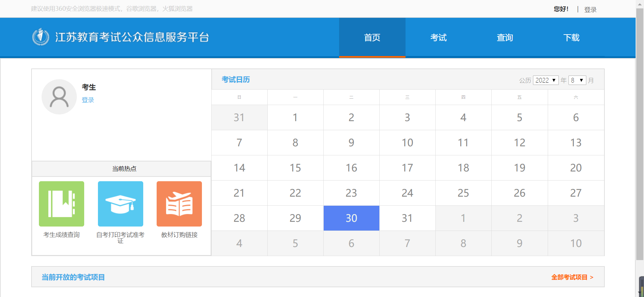The height and width of the screenshot is (297, 644).
Task: Open the 全部考试项目 link
Action: tap(572, 277)
